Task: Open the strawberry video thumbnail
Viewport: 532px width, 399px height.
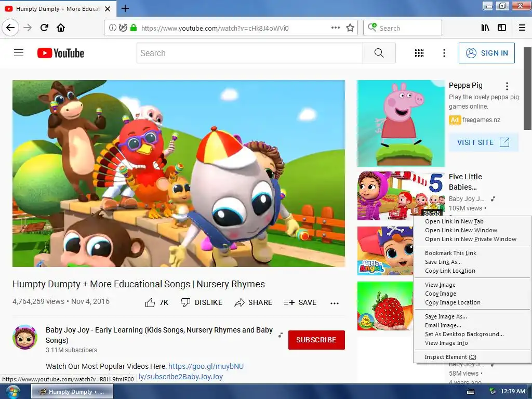Action: (x=385, y=305)
